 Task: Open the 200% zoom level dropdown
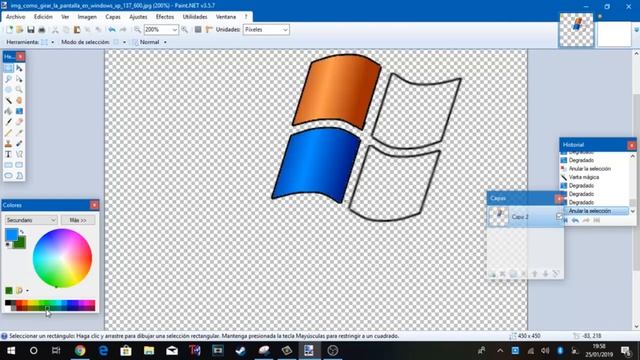(x=175, y=30)
